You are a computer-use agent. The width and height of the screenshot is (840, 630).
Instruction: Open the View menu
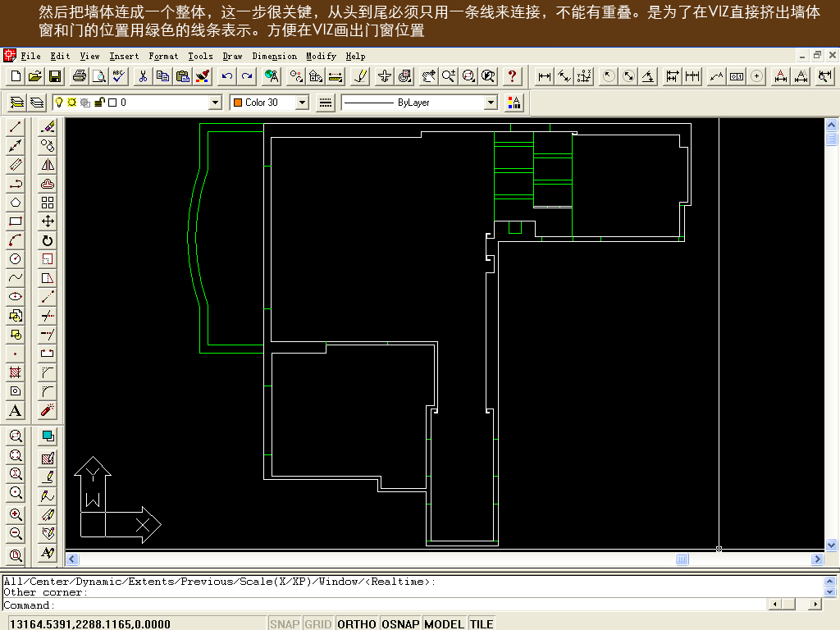[x=89, y=57]
